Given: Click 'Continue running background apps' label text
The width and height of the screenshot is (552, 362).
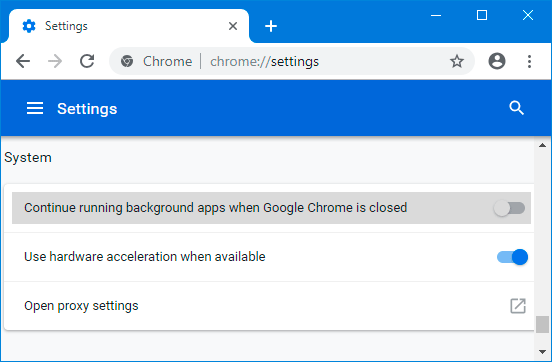Looking at the screenshot, I should [215, 208].
